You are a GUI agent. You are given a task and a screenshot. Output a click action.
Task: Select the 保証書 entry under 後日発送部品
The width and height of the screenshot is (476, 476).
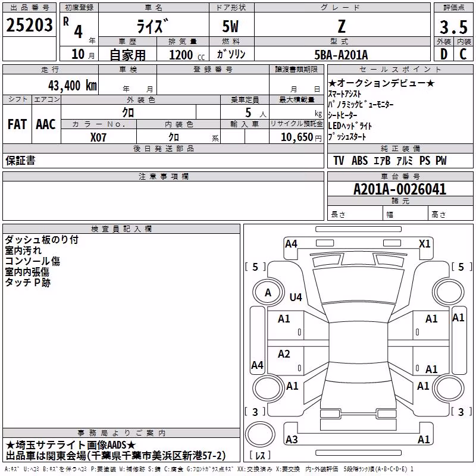(20, 161)
